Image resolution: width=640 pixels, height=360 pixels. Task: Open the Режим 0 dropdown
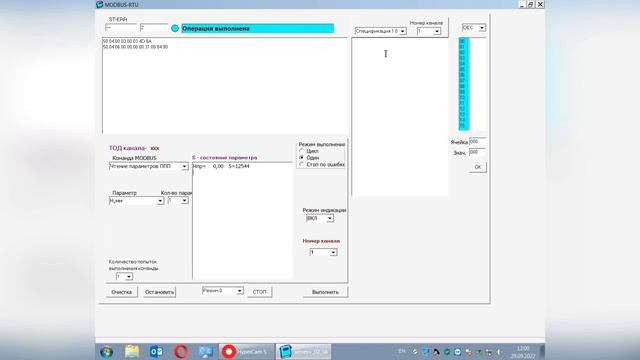[x=240, y=291]
